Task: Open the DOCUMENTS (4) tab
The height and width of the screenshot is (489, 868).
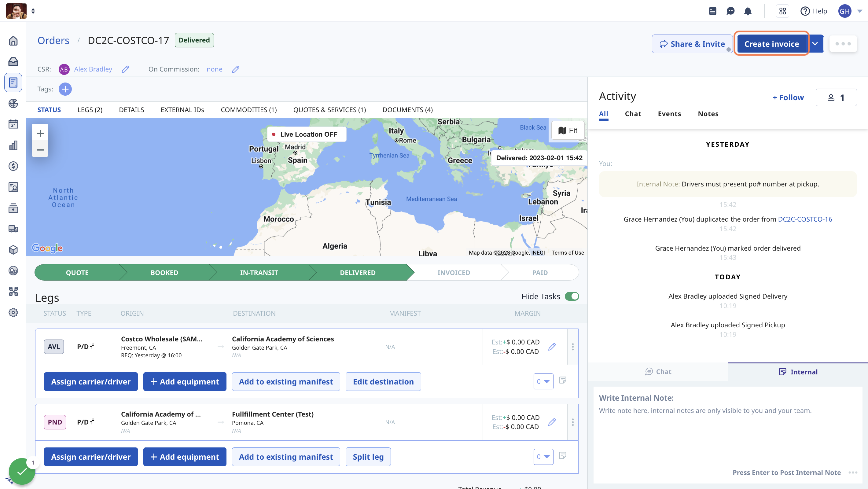Action: pos(407,110)
